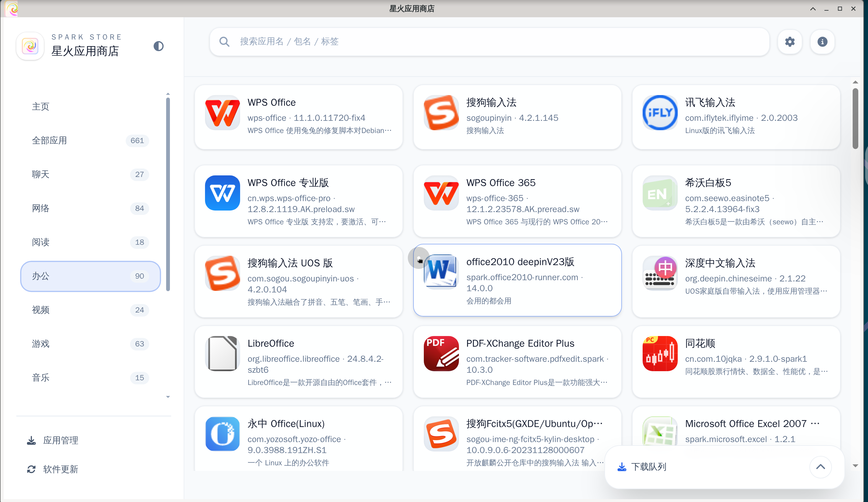Click the Spark Store logo in sidebar
The width and height of the screenshot is (868, 502).
click(x=30, y=46)
